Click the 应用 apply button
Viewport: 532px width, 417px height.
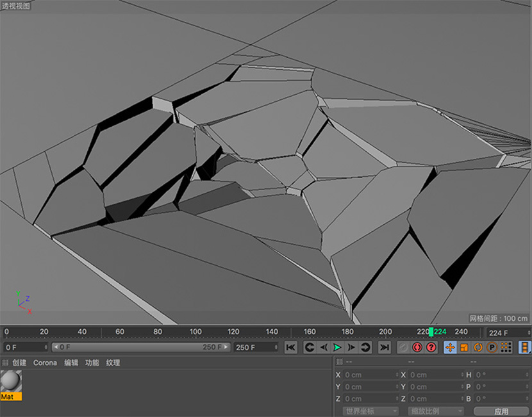click(x=501, y=411)
